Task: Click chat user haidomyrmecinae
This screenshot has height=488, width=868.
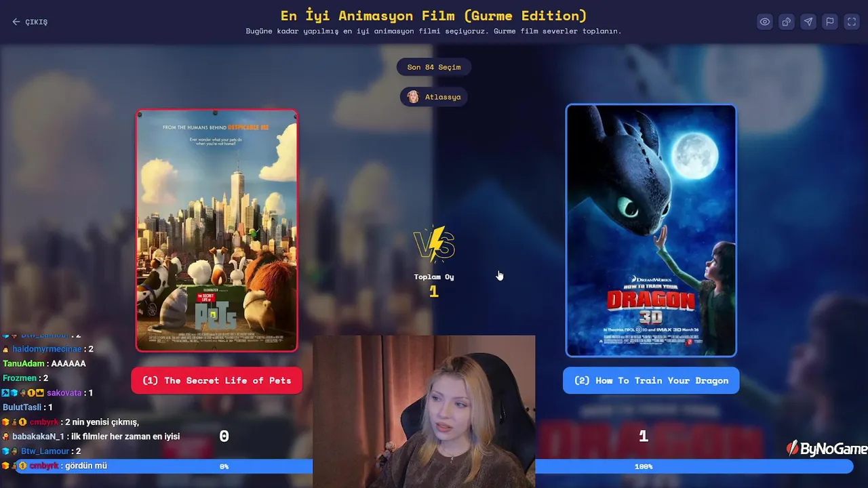Action: [47, 349]
